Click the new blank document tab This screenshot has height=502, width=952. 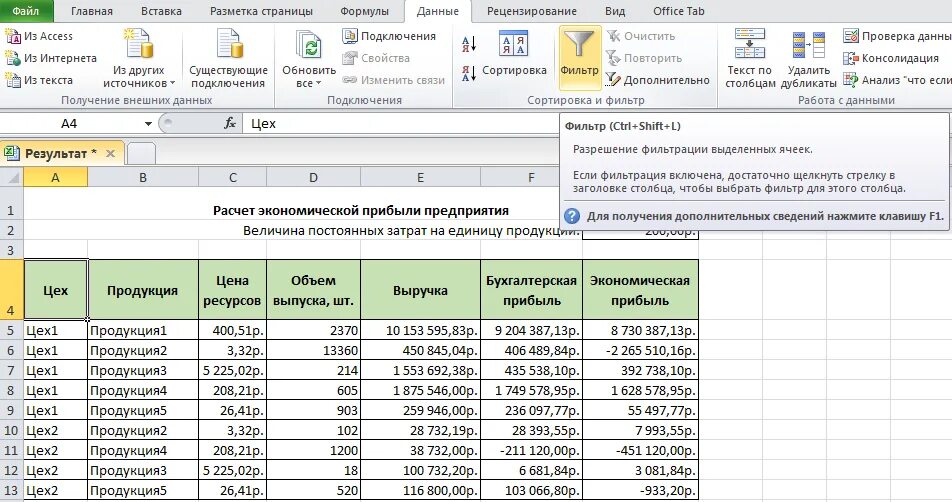click(141, 154)
